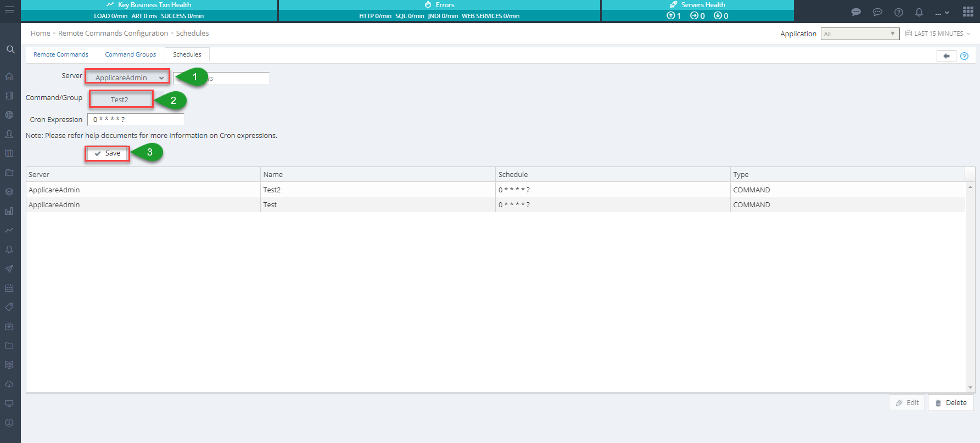Screen dimensions: 980x443
Task: Open the globe icon in the sidebar
Action: click(9, 115)
